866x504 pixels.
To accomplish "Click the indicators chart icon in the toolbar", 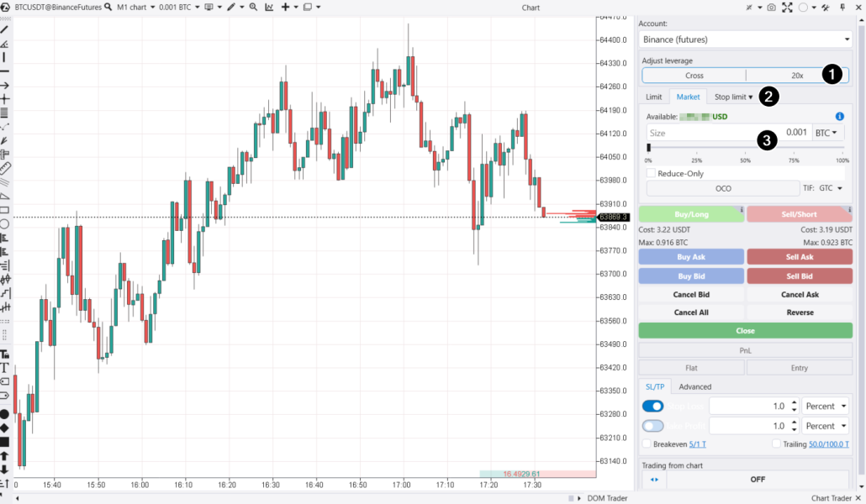I will 269,8.
